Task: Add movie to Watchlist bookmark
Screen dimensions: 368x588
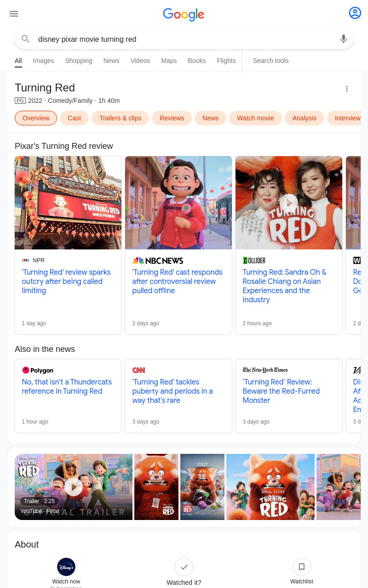Action: [302, 567]
